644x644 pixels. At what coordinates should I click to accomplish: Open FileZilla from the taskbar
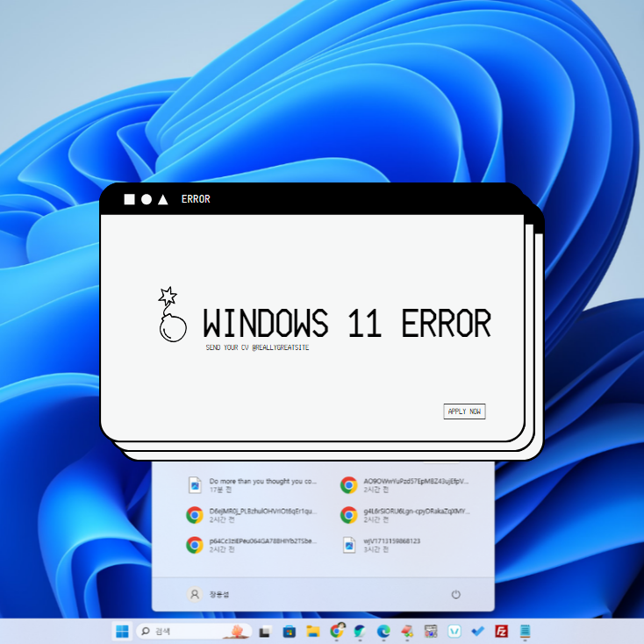coord(502,631)
